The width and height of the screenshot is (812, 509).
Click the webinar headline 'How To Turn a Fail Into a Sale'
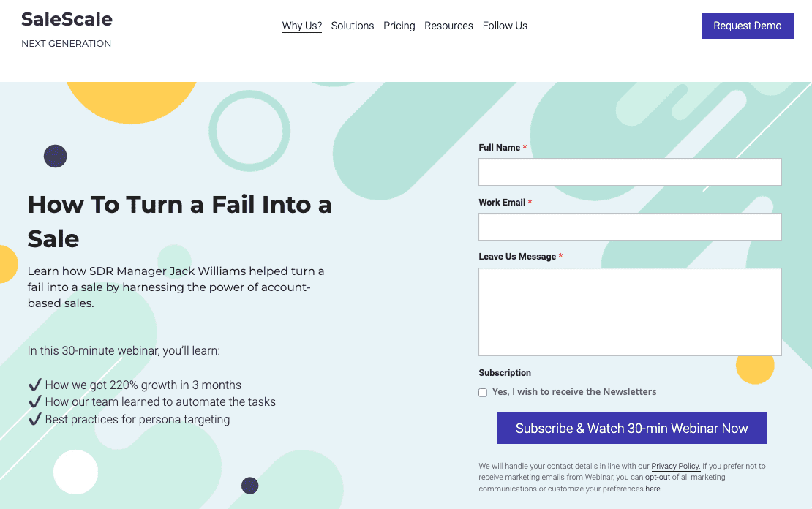coord(180,222)
